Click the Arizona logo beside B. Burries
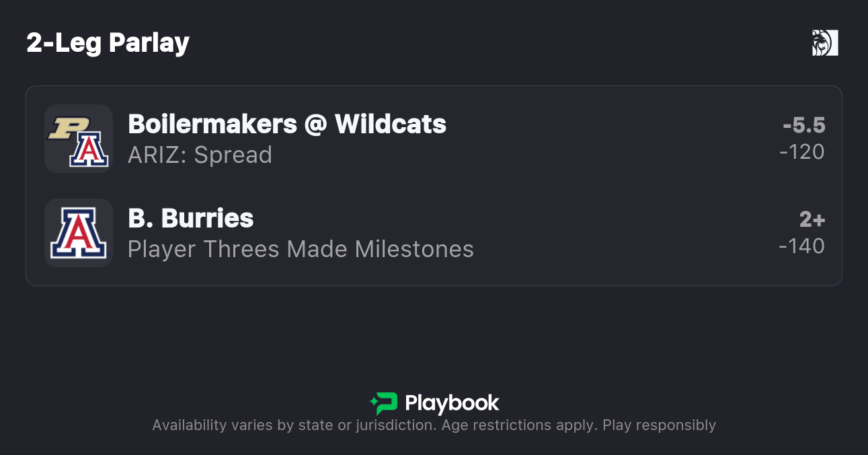868x455 pixels. (78, 233)
